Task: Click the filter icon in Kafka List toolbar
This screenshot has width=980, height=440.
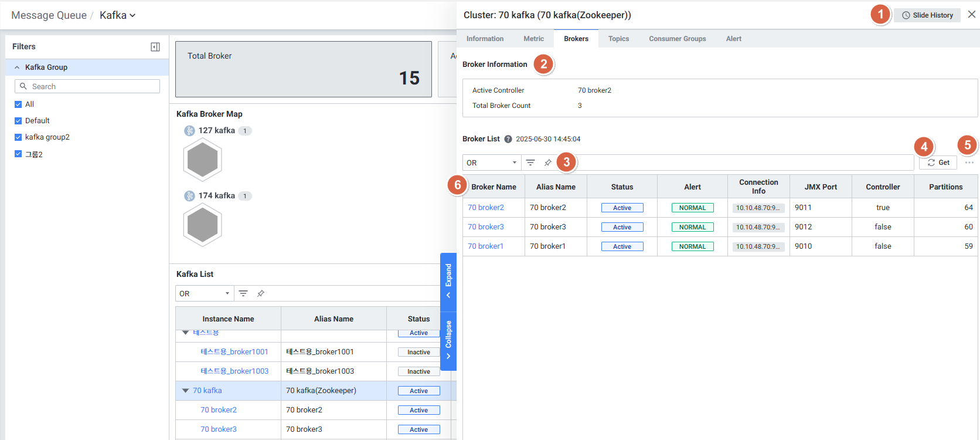Action: tap(243, 293)
